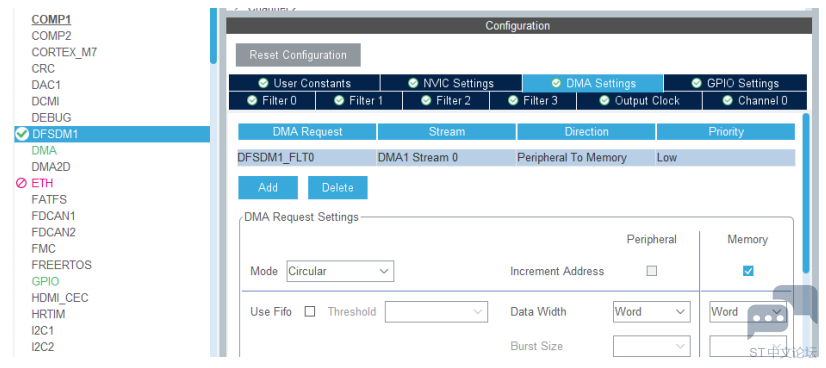Click the green check icon beside DFSDM1
The height and width of the screenshot is (368, 826).
pos(22,134)
